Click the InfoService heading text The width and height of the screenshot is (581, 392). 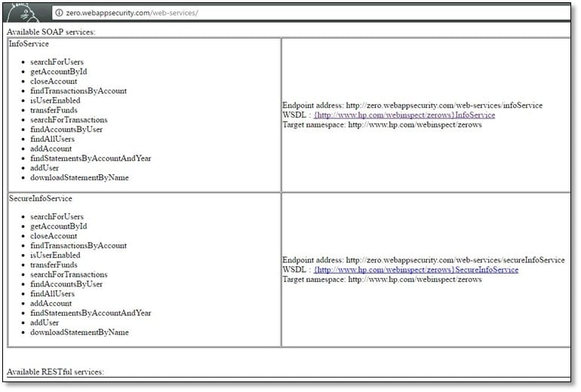[29, 44]
